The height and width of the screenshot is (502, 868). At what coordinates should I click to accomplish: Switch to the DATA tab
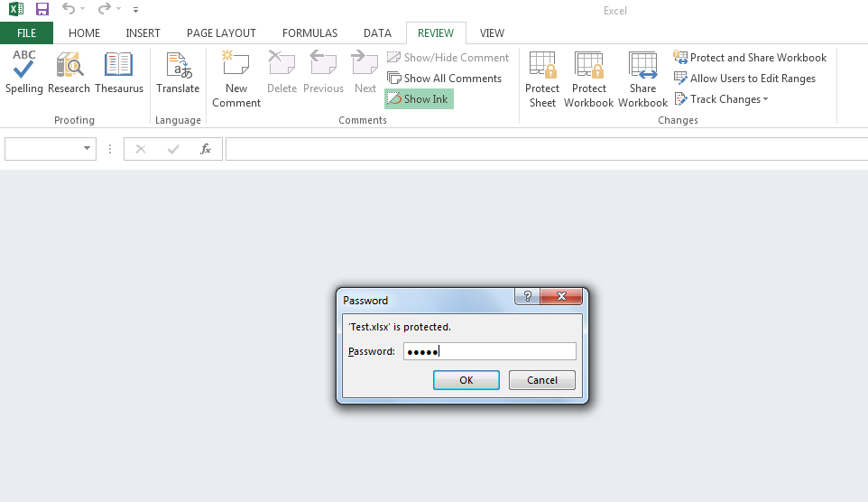coord(377,33)
